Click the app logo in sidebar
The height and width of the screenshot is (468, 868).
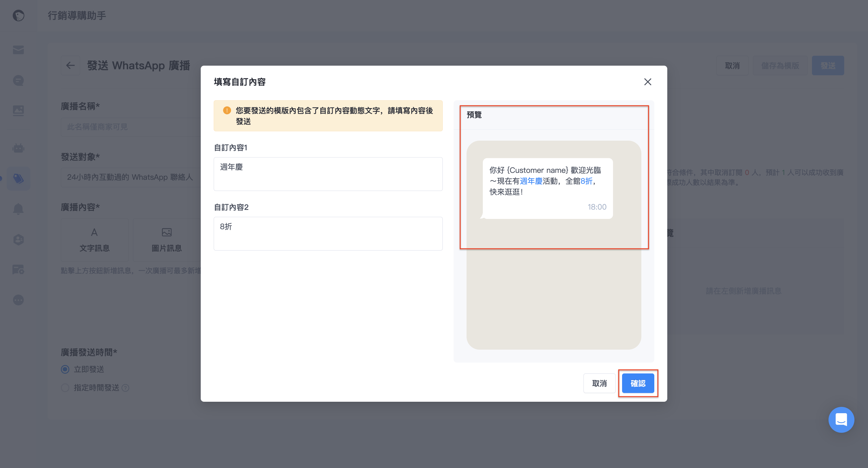[18, 15]
